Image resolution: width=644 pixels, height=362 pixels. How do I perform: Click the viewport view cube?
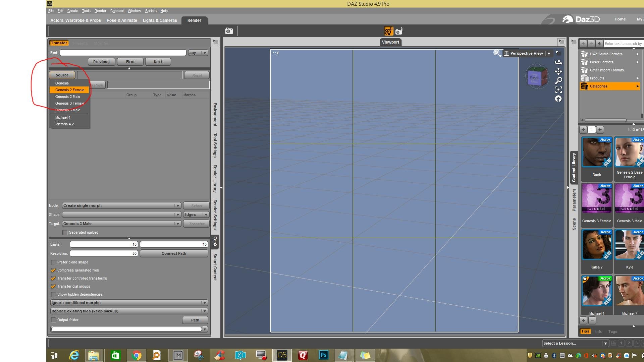tap(536, 77)
